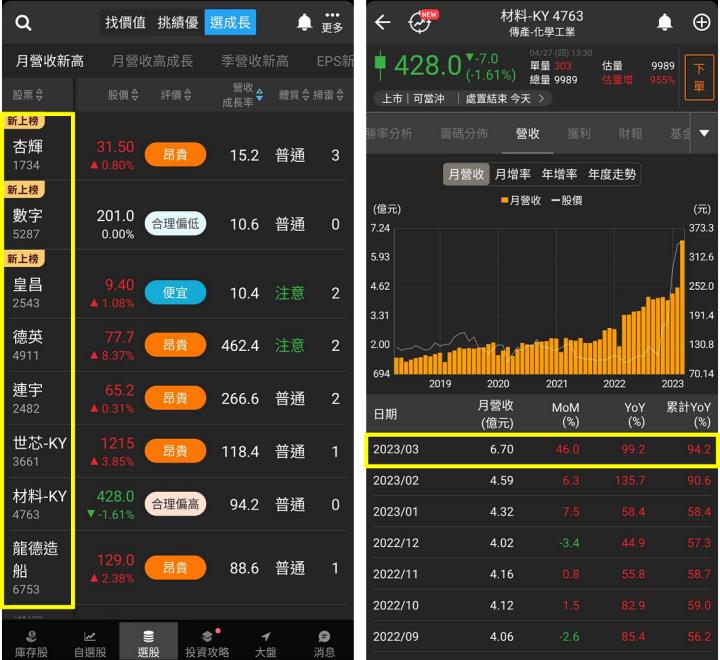Tap the tallest 2023 revenue bar
720x660 pixels.
pos(682,307)
